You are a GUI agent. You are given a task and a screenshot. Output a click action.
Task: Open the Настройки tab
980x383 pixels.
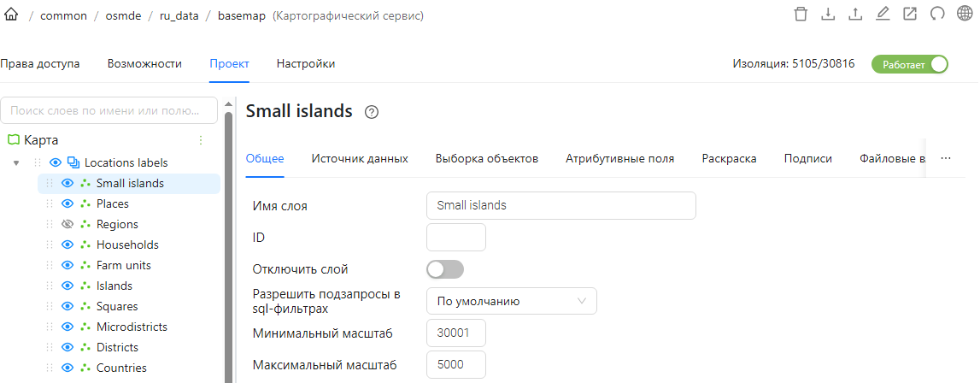point(306,64)
